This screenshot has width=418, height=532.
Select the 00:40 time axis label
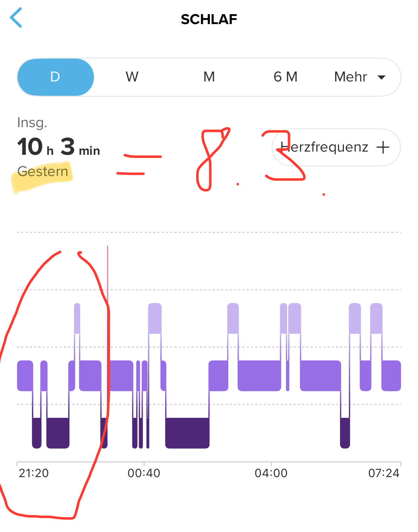(x=144, y=473)
